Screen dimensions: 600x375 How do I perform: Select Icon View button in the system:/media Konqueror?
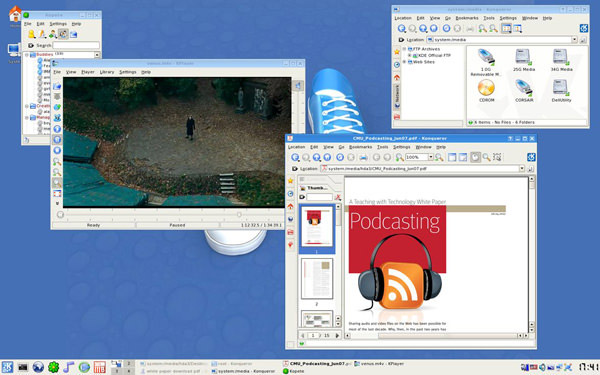(506, 28)
